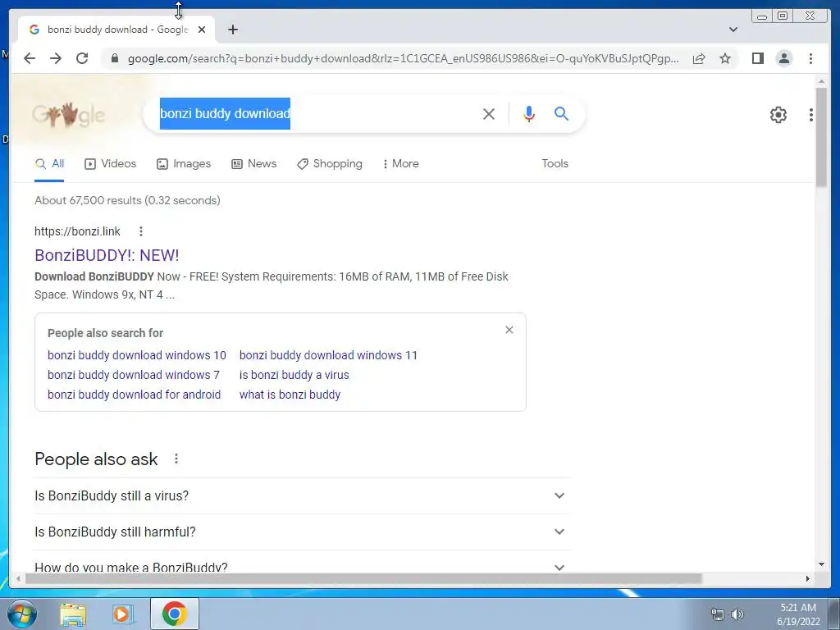Open Chrome three-dot menu
840x630 pixels.
pyautogui.click(x=810, y=58)
